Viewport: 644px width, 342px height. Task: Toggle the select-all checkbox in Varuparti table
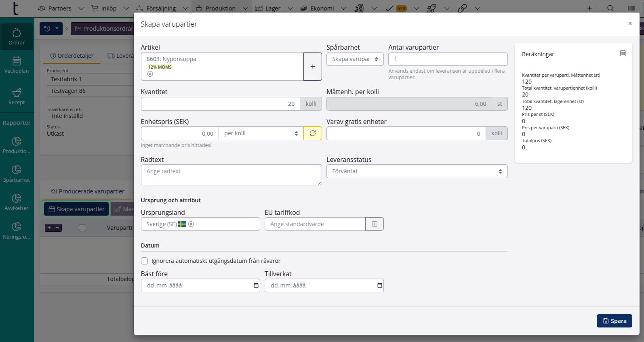(82, 228)
